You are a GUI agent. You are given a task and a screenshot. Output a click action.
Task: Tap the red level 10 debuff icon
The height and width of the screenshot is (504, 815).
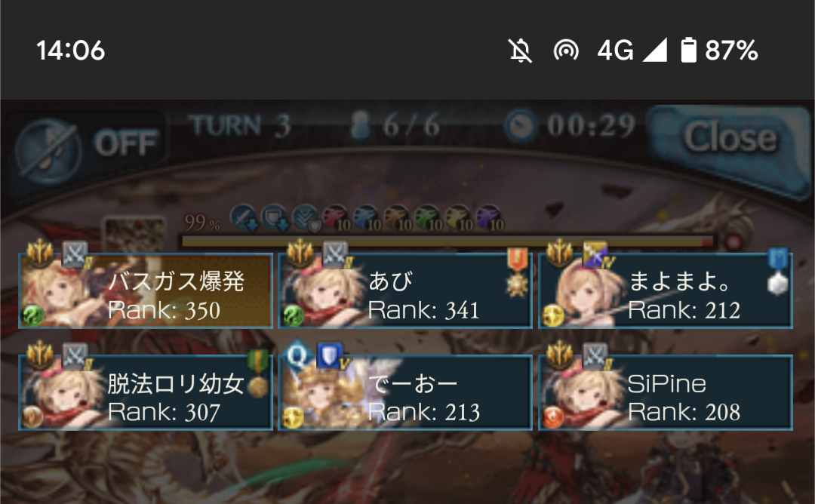(336, 218)
